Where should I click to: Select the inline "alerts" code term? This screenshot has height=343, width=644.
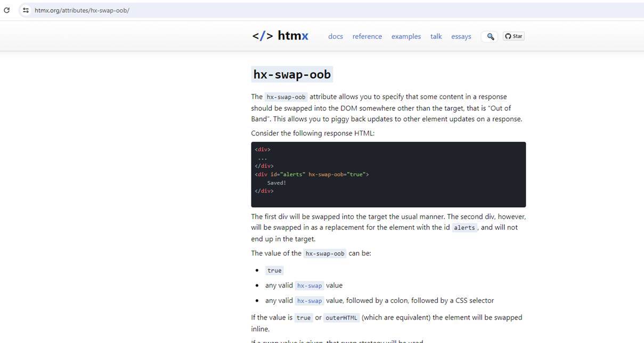point(464,228)
